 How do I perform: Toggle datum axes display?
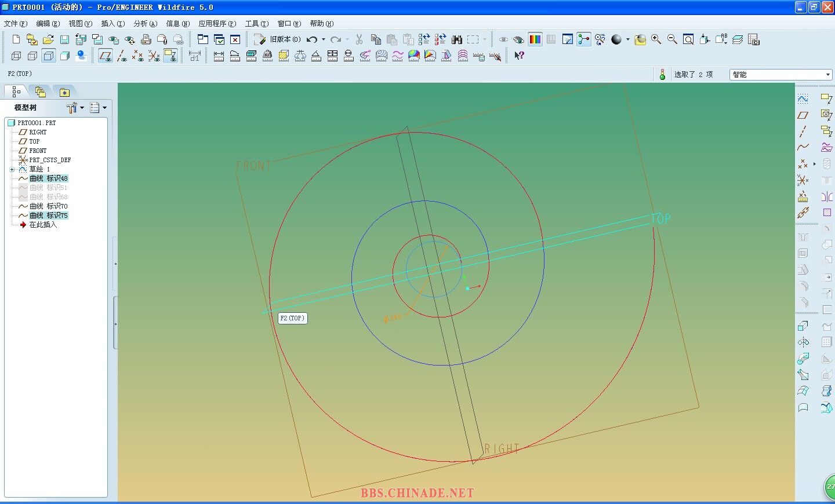coord(121,56)
